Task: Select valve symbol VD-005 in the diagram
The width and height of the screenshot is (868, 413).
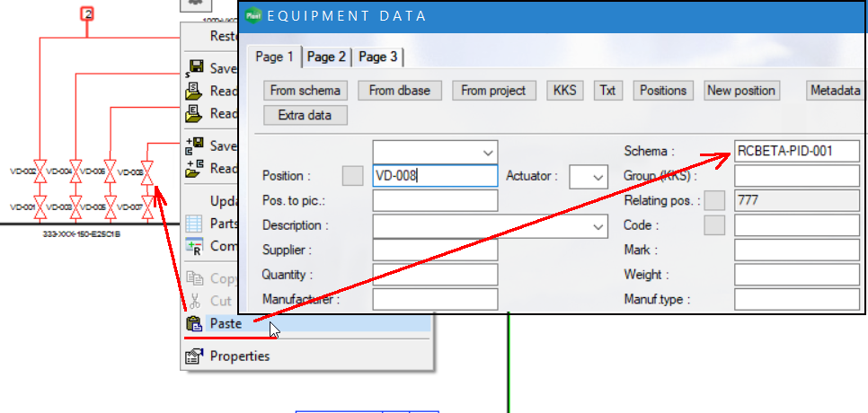Action: pyautogui.click(x=111, y=208)
